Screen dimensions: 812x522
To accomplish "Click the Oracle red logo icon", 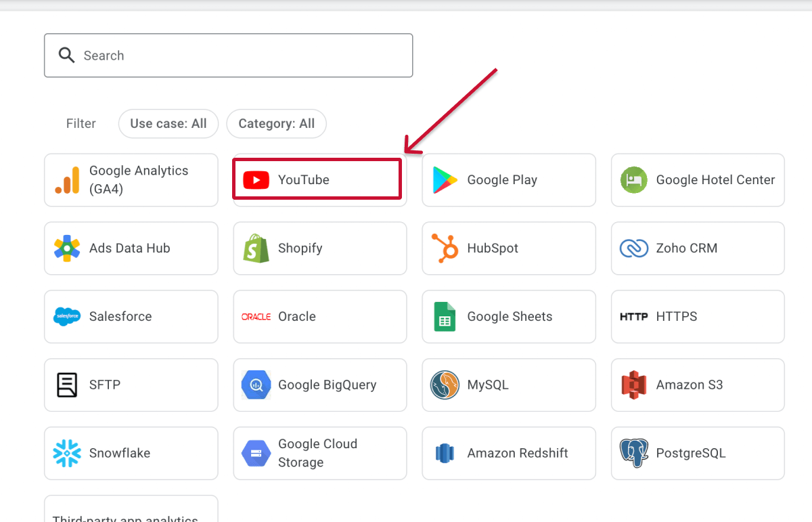I will pyautogui.click(x=256, y=317).
